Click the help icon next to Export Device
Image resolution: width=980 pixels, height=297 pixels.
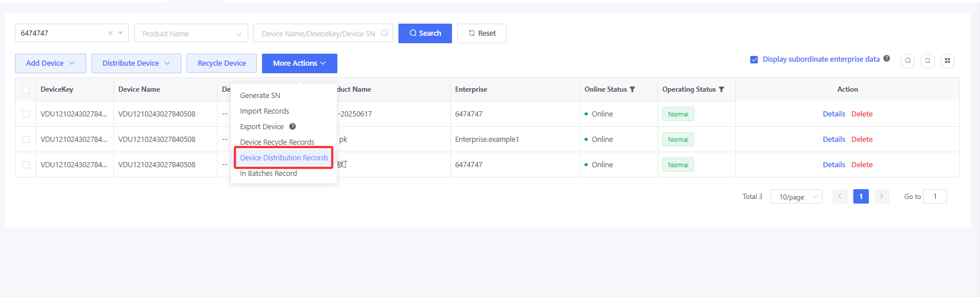pyautogui.click(x=293, y=127)
